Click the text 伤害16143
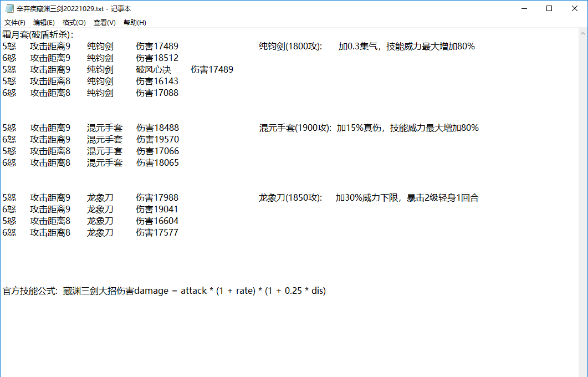588x377 pixels. click(x=157, y=81)
